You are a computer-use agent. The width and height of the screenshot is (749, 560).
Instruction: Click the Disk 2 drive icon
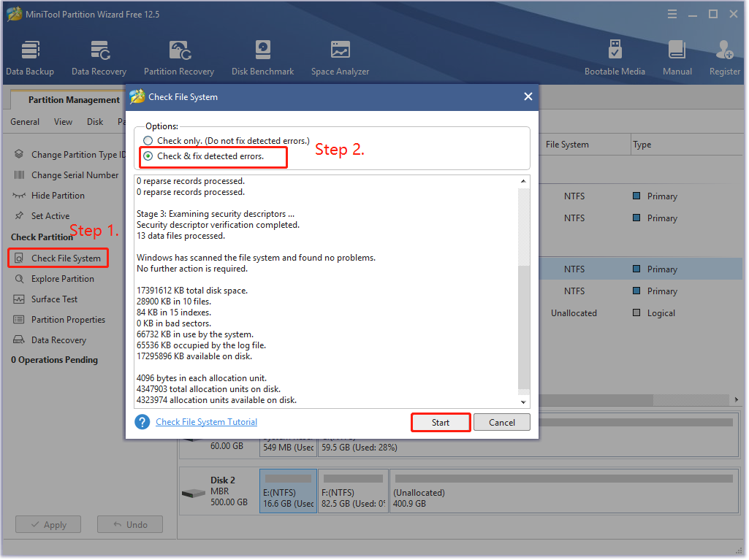point(193,493)
